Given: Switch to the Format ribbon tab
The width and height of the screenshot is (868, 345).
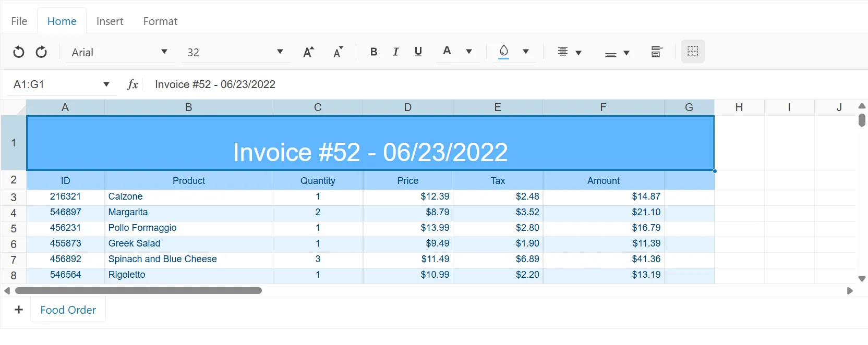Looking at the screenshot, I should 160,21.
